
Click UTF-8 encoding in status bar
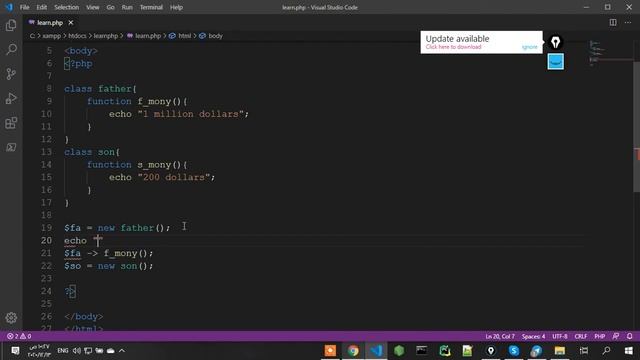(560, 337)
